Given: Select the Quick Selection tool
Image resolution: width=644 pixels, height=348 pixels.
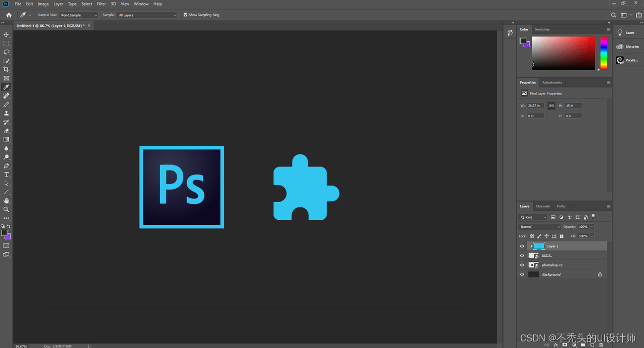Looking at the screenshot, I should pyautogui.click(x=7, y=61).
